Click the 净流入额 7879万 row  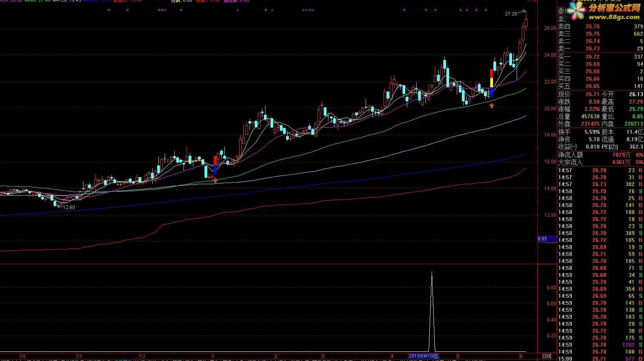click(x=601, y=155)
